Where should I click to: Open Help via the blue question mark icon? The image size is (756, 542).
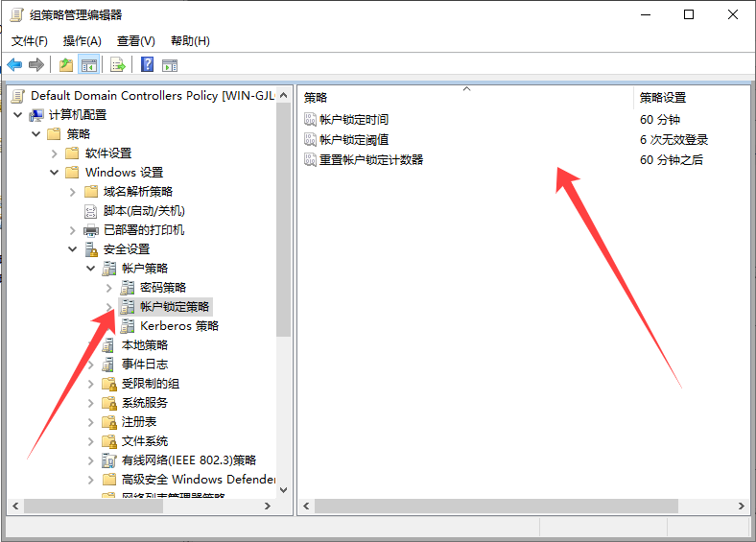coord(147,65)
